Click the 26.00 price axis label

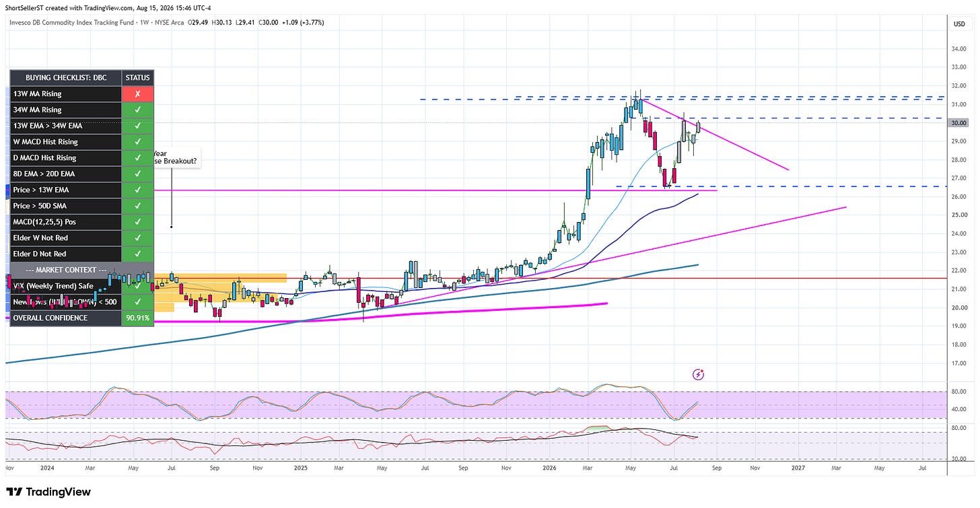tap(959, 197)
